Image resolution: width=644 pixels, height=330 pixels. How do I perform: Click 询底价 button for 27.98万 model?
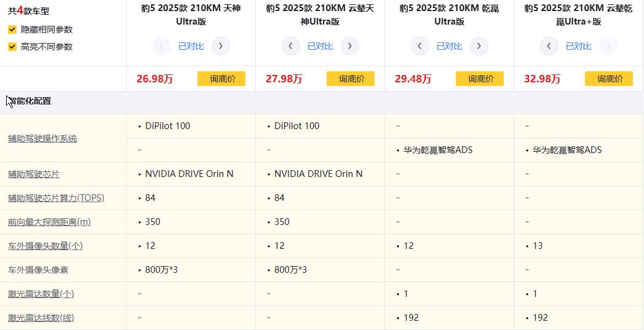click(x=351, y=79)
